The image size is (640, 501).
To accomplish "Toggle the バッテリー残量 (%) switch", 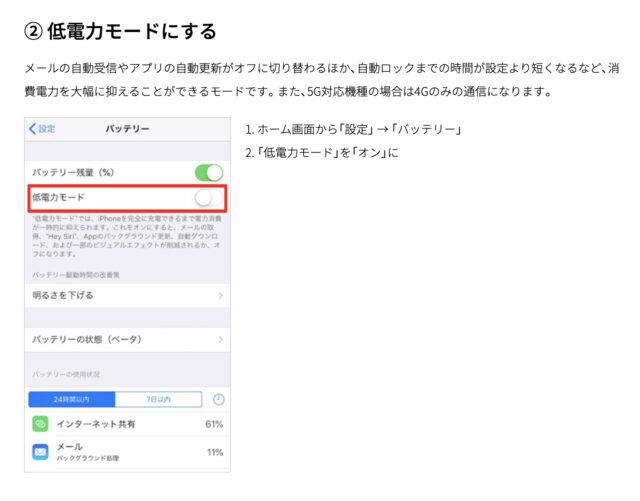I will tap(209, 173).
